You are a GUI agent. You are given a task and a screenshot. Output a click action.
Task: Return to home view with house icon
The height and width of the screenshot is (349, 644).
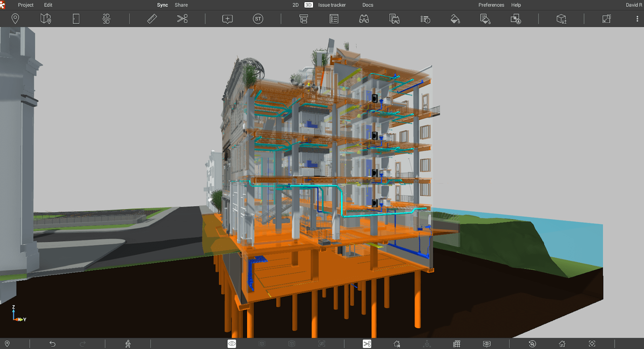pyautogui.click(x=562, y=344)
